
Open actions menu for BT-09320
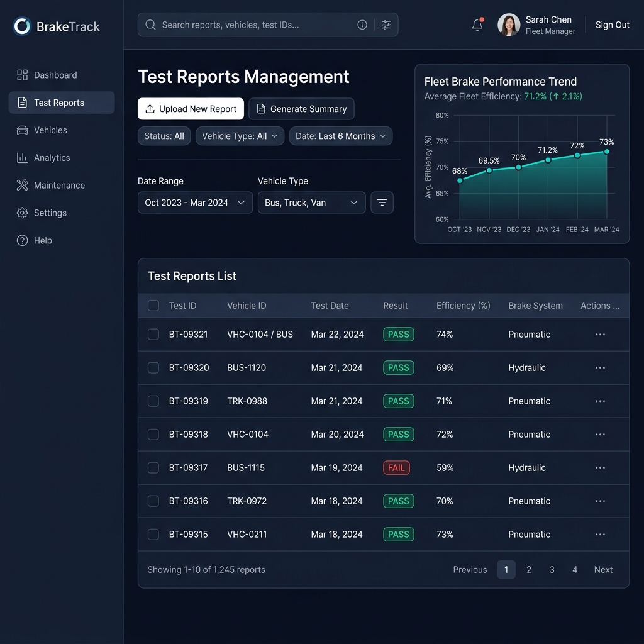pos(600,367)
